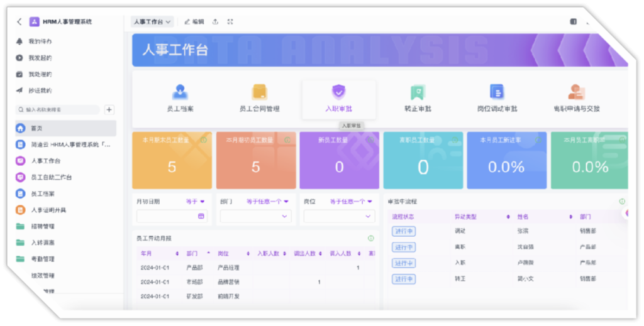Open the 月初日期 等于 condition dropdown

pyautogui.click(x=196, y=202)
